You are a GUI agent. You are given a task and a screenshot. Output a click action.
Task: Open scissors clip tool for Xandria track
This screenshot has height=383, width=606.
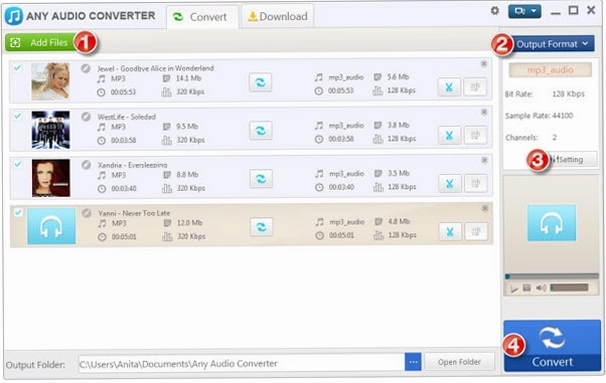point(450,184)
